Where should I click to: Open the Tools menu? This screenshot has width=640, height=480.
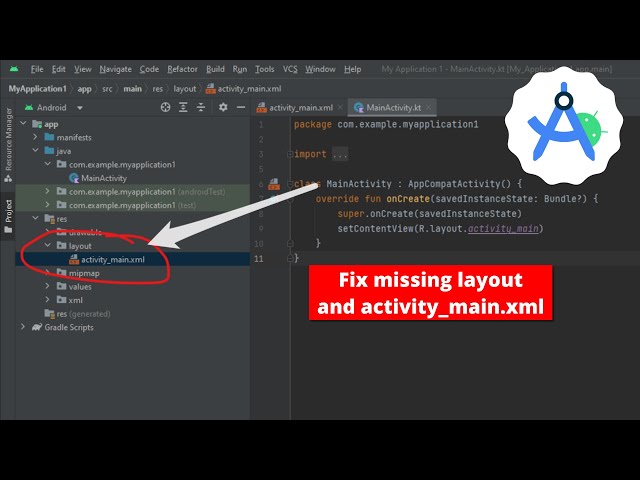click(x=264, y=69)
